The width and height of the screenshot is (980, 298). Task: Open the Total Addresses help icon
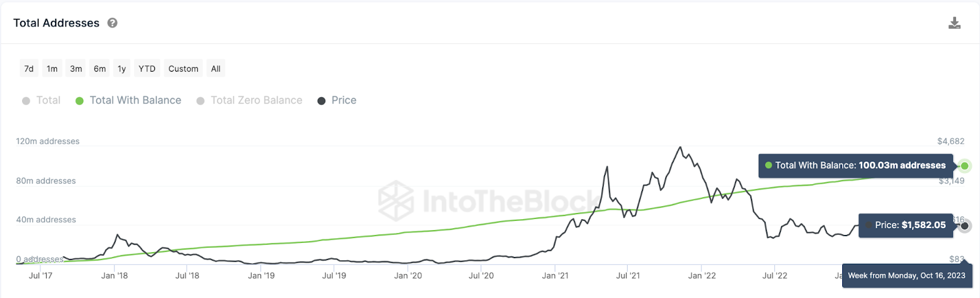pos(113,23)
